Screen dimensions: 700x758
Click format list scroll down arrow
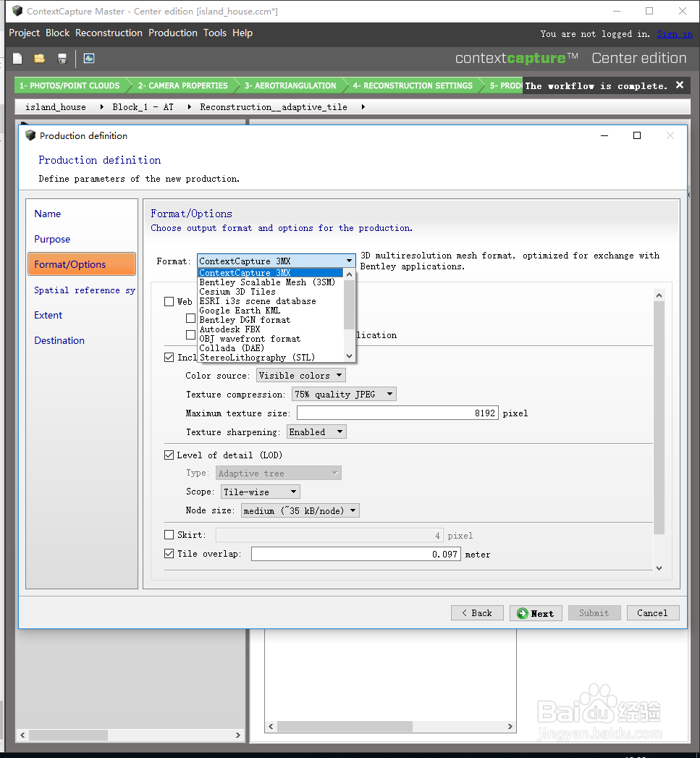tap(350, 356)
